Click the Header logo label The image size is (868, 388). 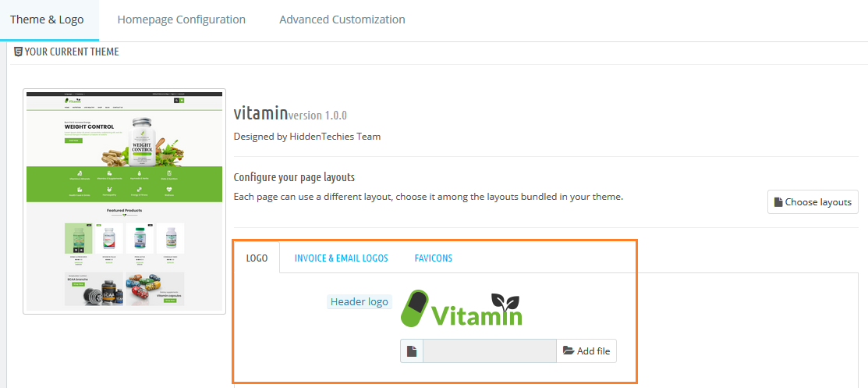(x=359, y=302)
